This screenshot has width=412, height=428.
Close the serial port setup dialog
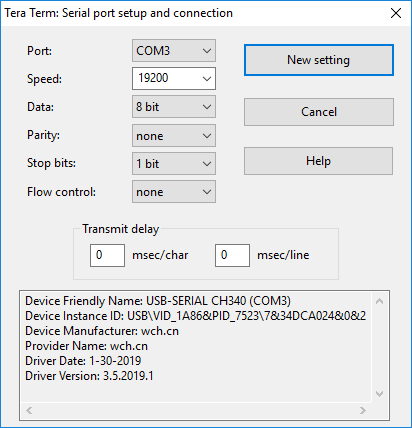coord(396,13)
